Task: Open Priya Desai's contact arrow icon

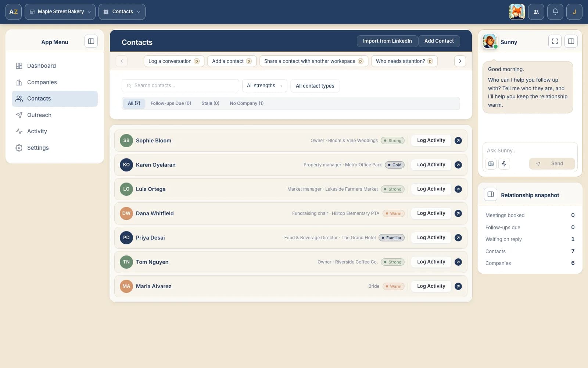Action: pyautogui.click(x=458, y=238)
